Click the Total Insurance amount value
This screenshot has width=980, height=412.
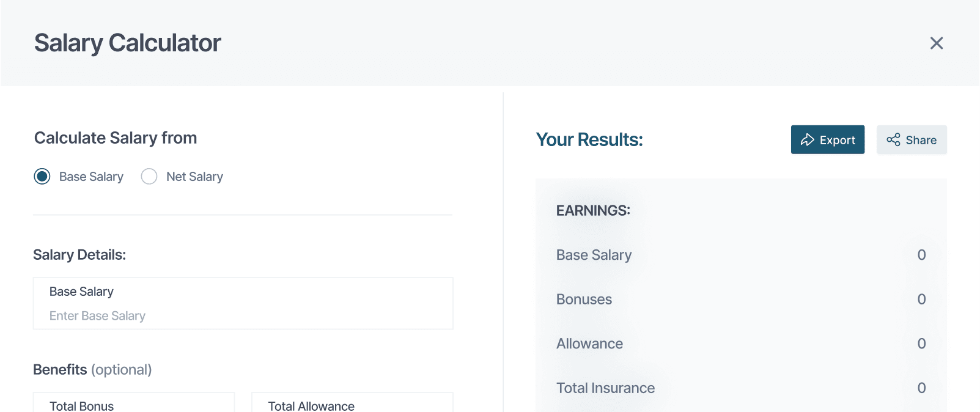pos(921,388)
